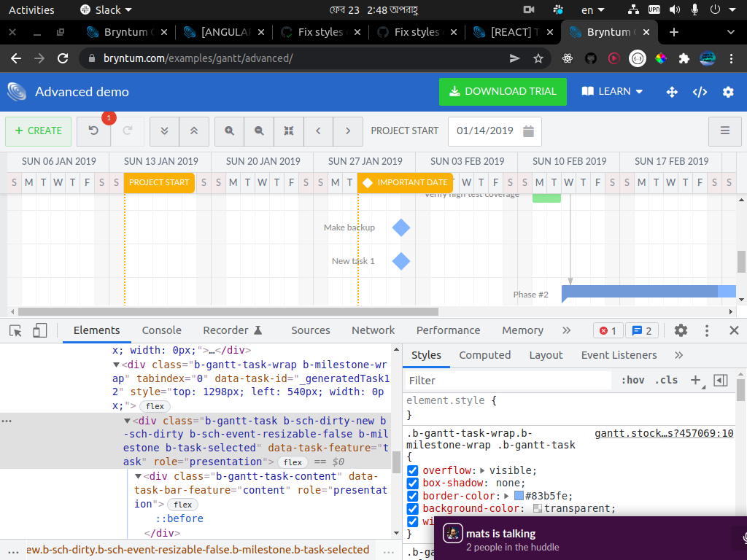Shift timeline to the next time span
The image size is (747, 560).
point(347,131)
